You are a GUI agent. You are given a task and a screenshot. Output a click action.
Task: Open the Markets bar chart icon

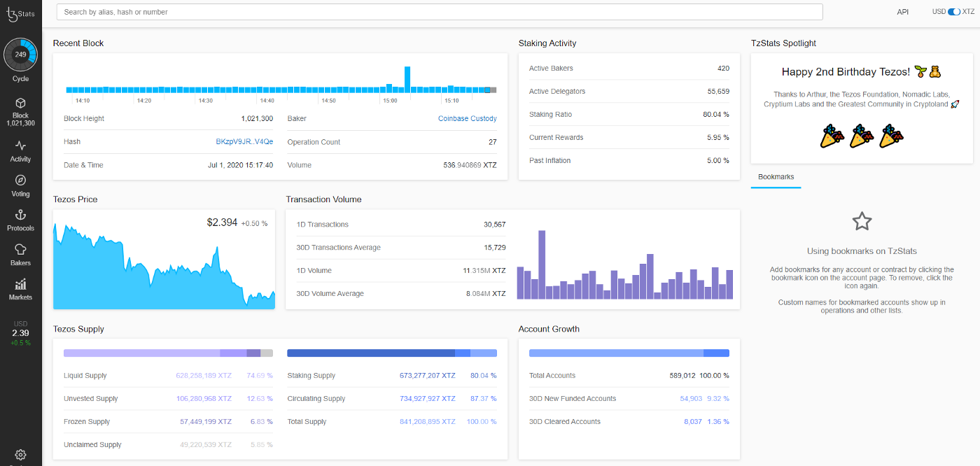[20, 284]
